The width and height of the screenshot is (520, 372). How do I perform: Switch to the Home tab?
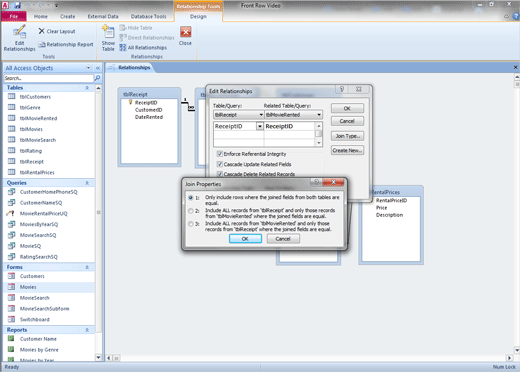coord(41,16)
